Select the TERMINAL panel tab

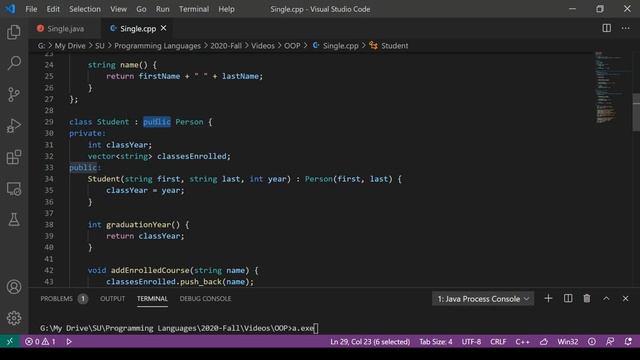click(152, 299)
